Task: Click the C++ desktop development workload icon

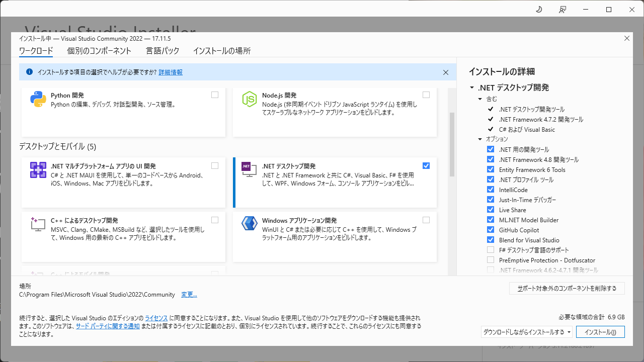Action: click(38, 224)
